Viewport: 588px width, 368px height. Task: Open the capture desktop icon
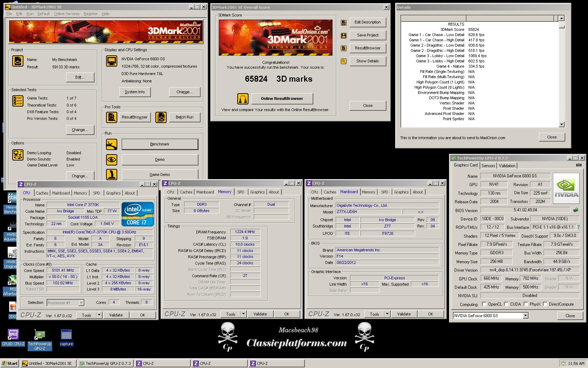(x=66, y=338)
